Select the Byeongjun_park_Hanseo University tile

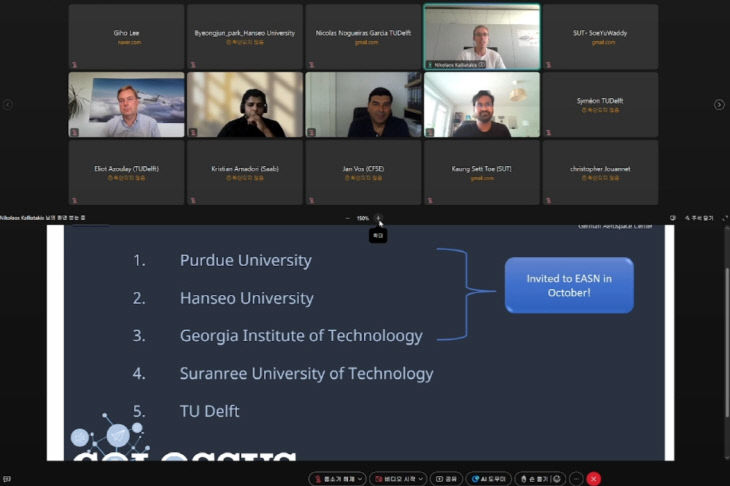tap(245, 37)
